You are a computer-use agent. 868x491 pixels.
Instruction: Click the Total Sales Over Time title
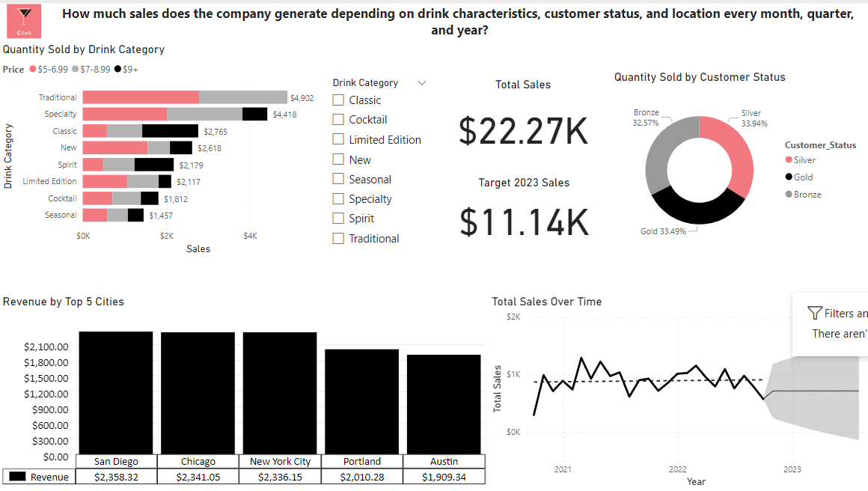click(546, 302)
